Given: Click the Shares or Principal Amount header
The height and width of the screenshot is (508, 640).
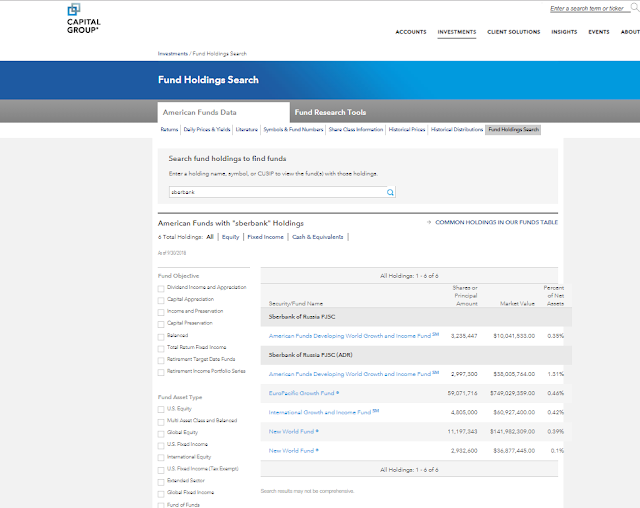Looking at the screenshot, I should click(465, 296).
